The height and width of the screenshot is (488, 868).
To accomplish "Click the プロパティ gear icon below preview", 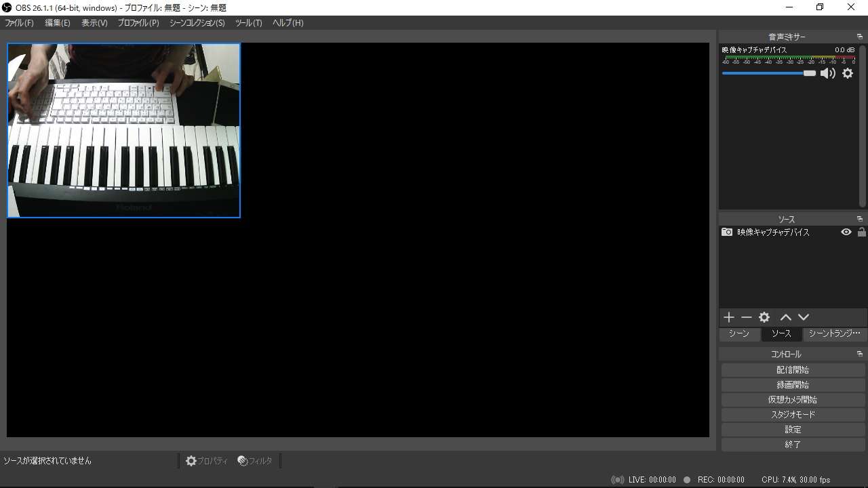I will point(191,461).
